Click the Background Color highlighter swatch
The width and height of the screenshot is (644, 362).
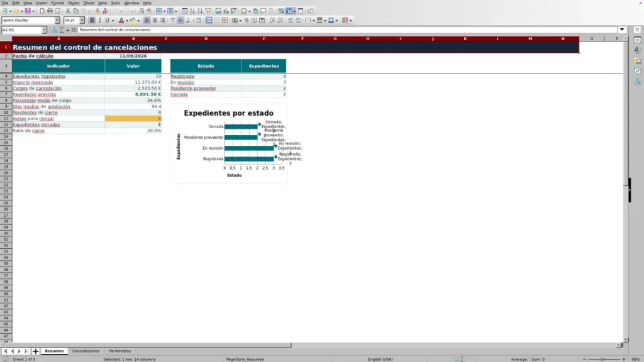click(x=133, y=21)
